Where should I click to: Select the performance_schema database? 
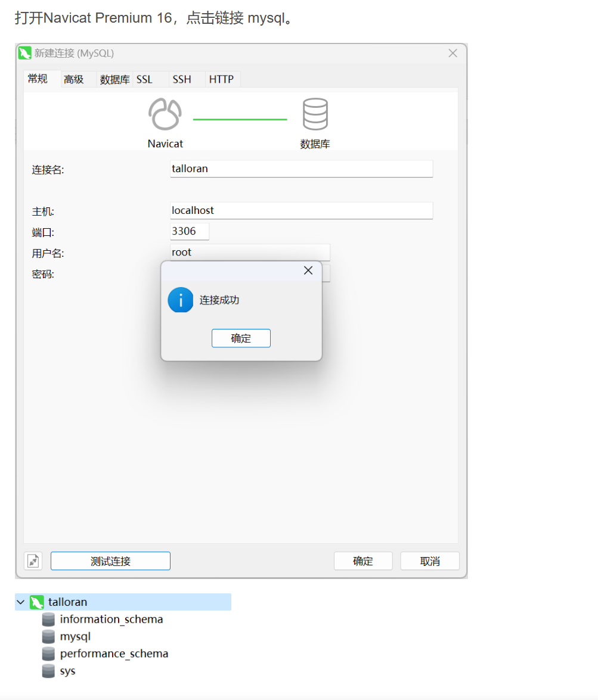point(114,654)
